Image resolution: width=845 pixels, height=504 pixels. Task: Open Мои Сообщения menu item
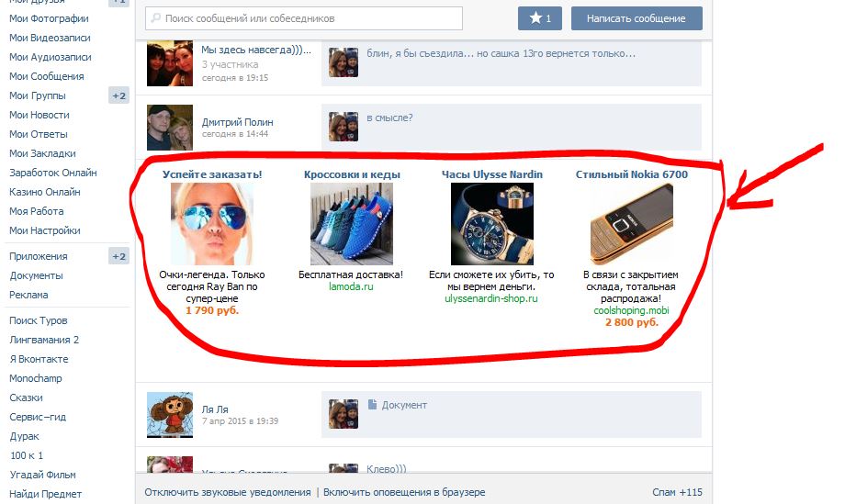pos(46,76)
